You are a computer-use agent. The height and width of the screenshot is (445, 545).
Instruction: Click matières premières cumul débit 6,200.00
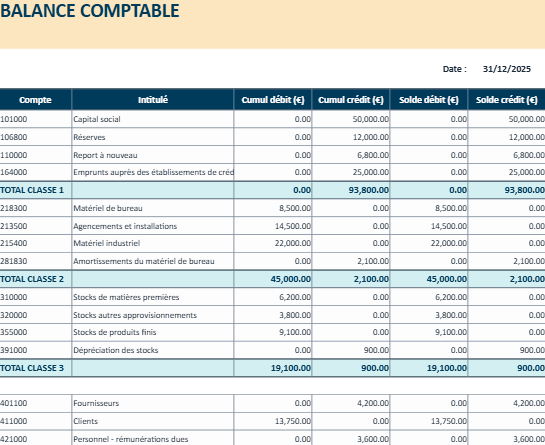click(295, 297)
